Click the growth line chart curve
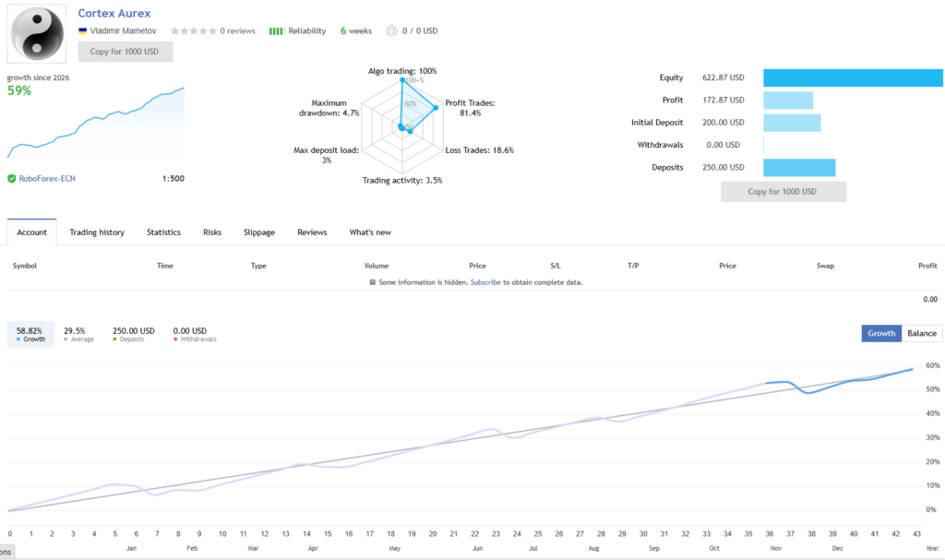This screenshot has height=560, width=945. point(460,439)
